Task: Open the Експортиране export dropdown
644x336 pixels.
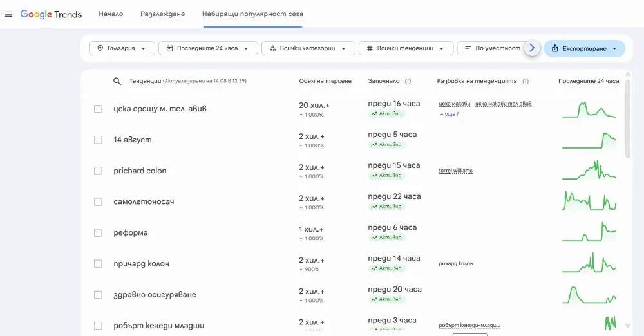Action: pyautogui.click(x=585, y=48)
